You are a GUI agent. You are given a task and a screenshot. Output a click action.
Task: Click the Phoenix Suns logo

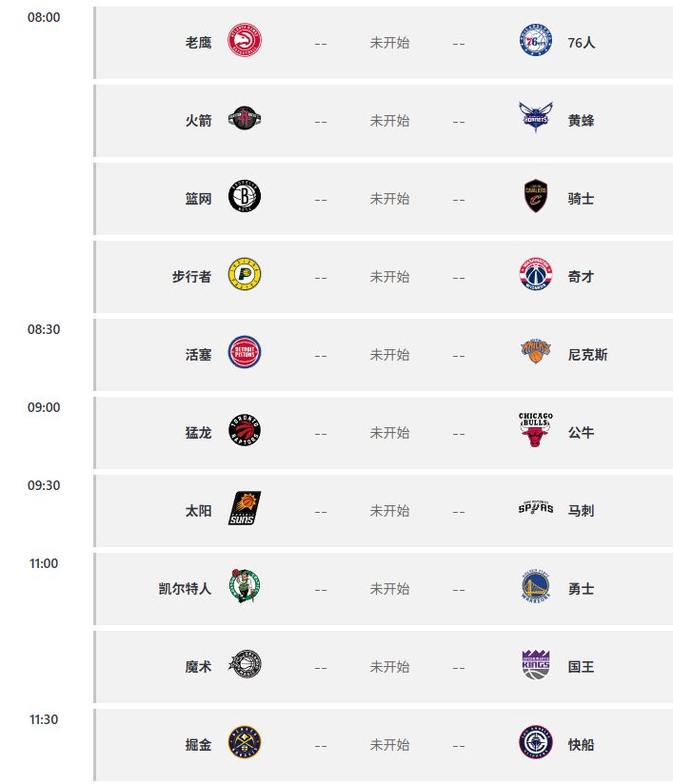245,510
